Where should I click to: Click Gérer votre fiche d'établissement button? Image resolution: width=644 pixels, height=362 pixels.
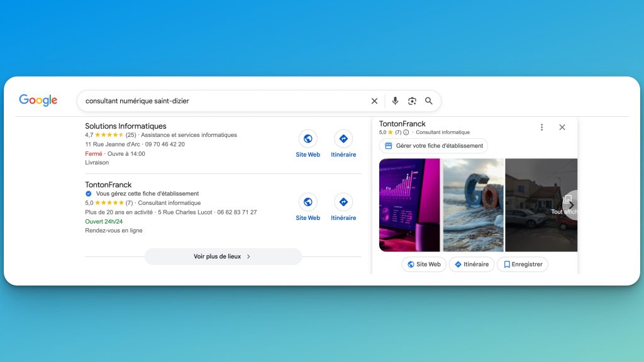(433, 146)
